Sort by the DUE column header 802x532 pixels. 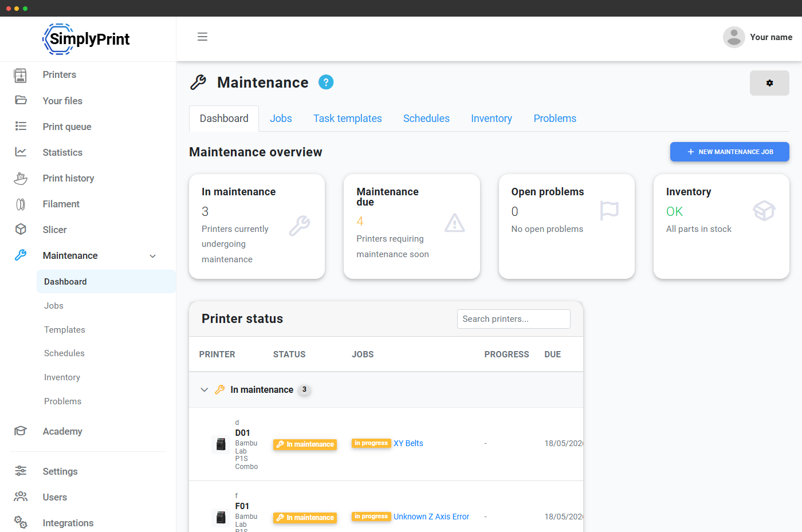[x=553, y=354]
